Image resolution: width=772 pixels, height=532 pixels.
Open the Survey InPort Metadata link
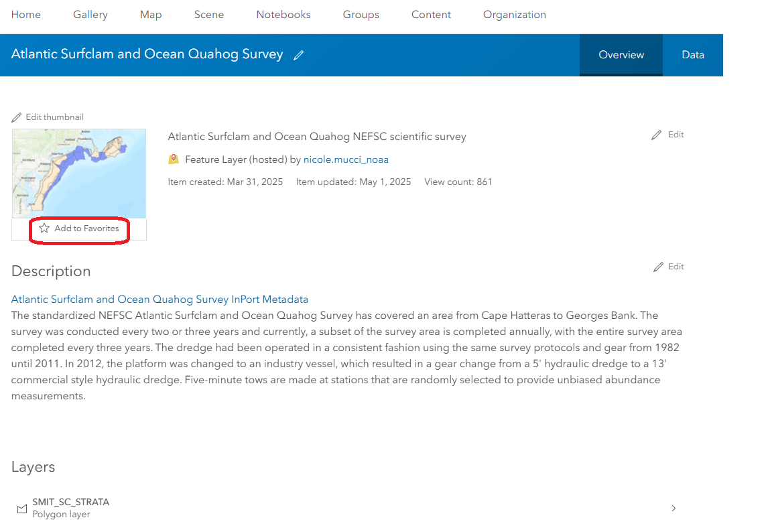pyautogui.click(x=159, y=300)
